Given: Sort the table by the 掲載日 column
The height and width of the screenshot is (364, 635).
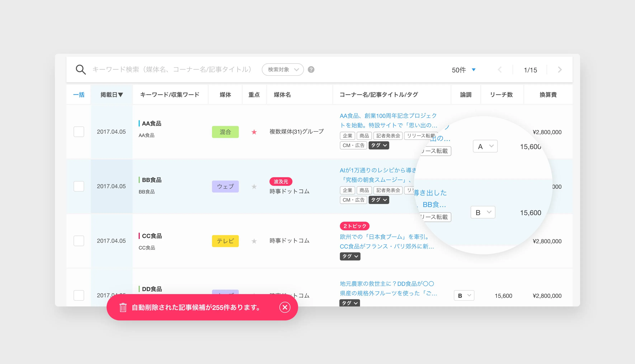Looking at the screenshot, I should 111,94.
